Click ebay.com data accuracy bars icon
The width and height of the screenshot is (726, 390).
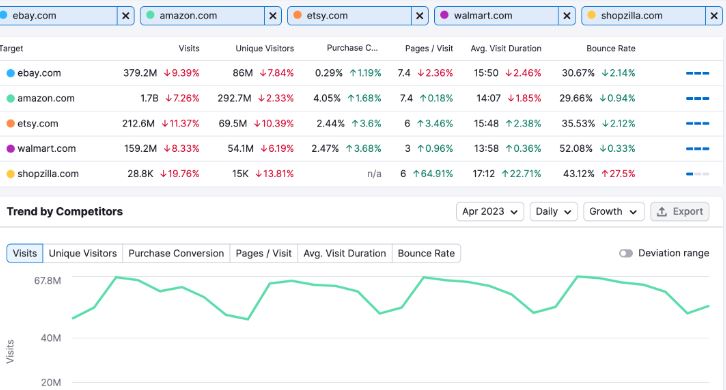coord(697,73)
